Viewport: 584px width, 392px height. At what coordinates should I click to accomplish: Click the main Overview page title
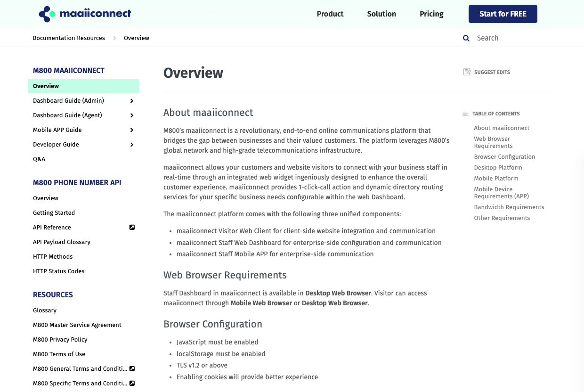[193, 73]
